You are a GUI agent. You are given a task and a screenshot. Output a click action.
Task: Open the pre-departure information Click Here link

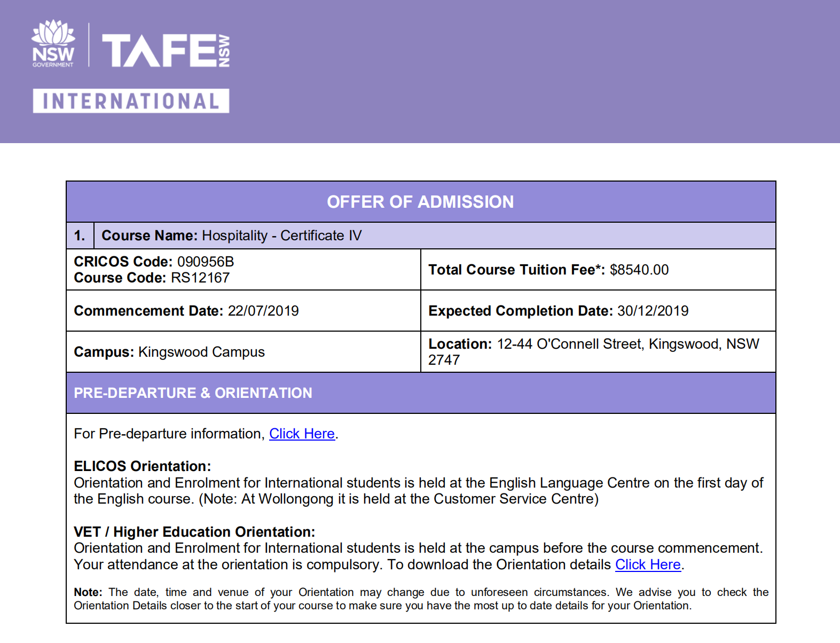click(302, 434)
